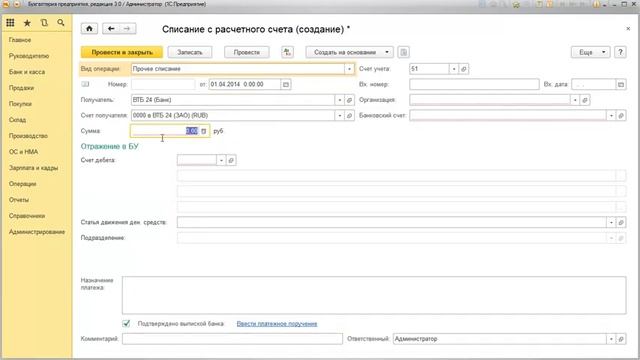The image size is (640, 360).
Task: Open Организация item icon
Action: 585,100
